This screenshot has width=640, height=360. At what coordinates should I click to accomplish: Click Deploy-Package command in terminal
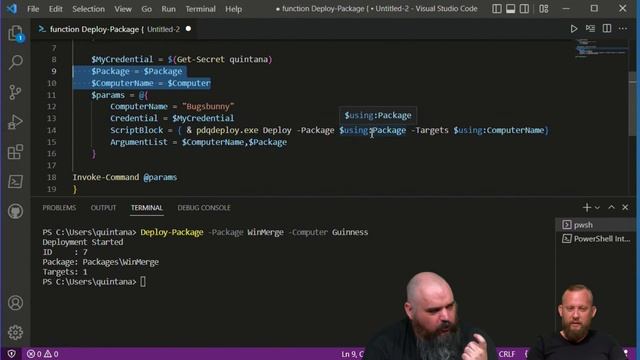tap(172, 232)
